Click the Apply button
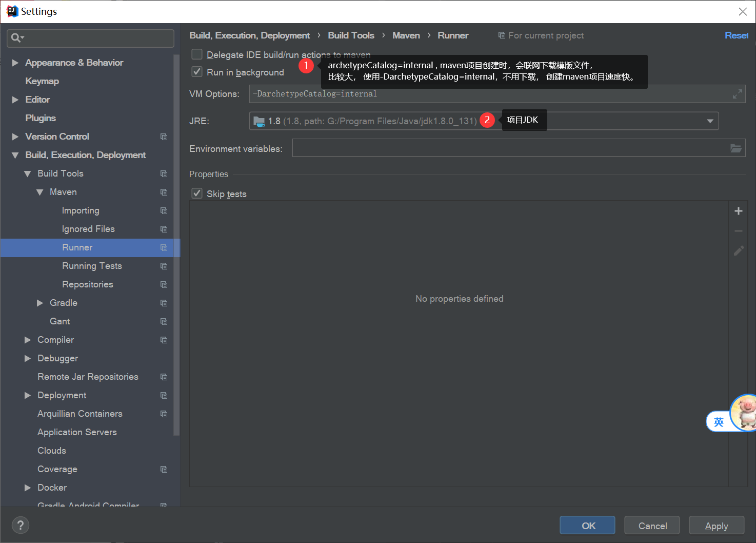Screen dimensions: 756x543 pyautogui.click(x=717, y=526)
